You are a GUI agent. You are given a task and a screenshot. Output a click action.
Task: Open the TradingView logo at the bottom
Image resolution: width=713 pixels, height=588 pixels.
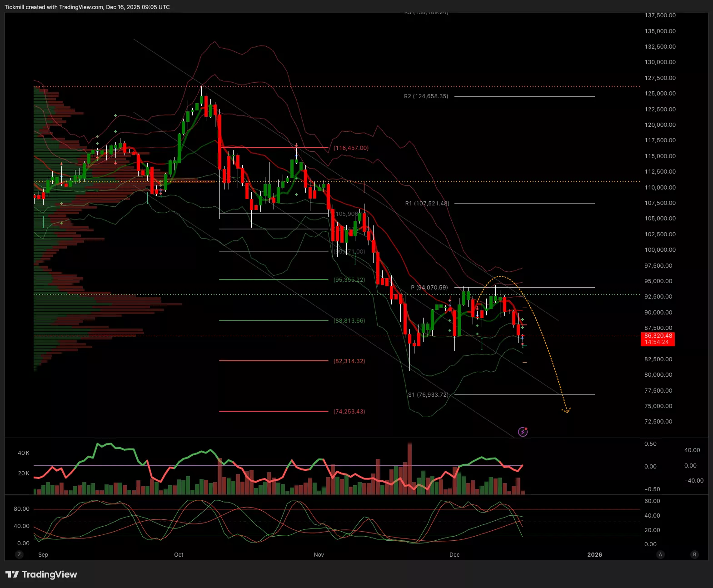coord(41,574)
